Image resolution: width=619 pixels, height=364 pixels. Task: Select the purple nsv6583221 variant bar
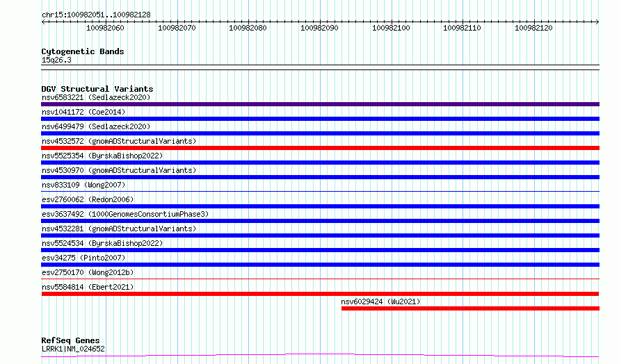coord(320,104)
